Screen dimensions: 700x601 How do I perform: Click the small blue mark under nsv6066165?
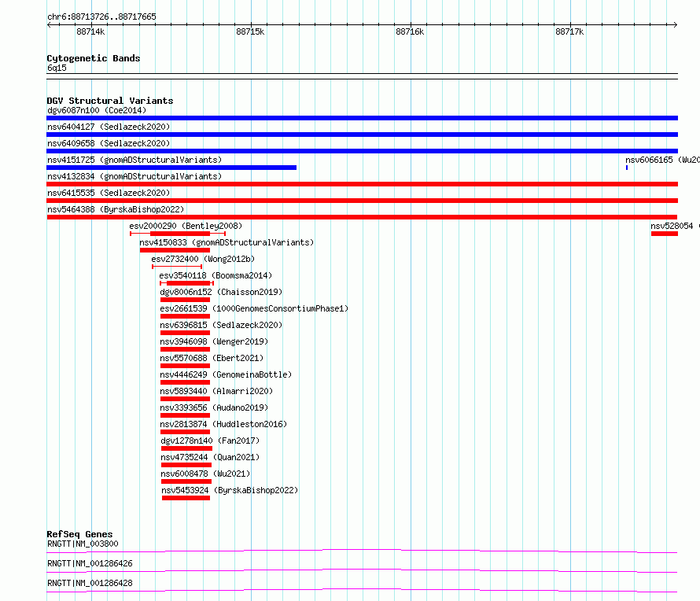(x=627, y=168)
